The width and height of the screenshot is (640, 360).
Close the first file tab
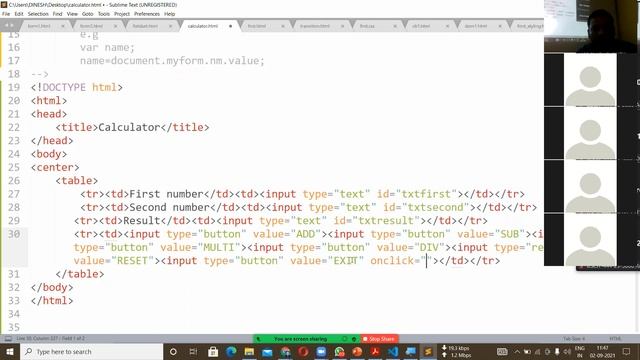[63, 26]
